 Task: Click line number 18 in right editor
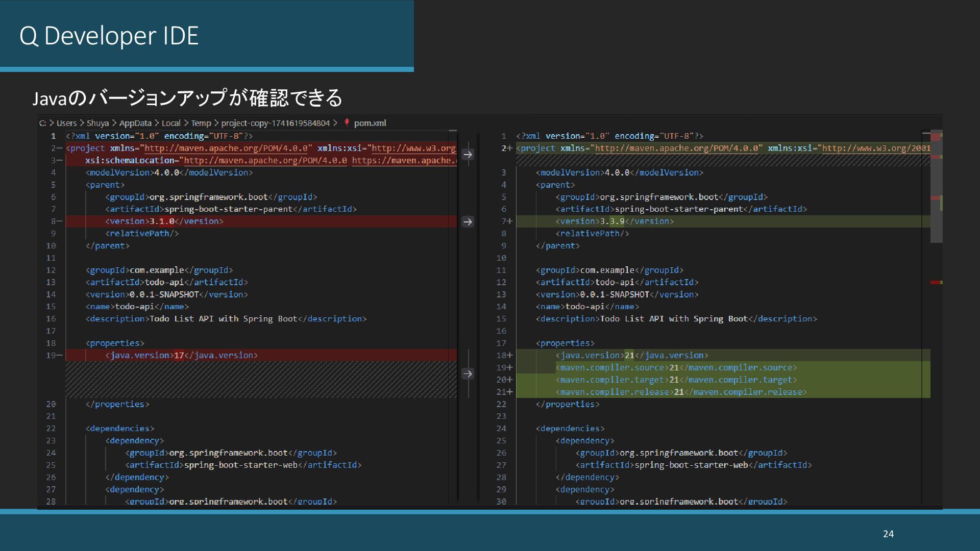pyautogui.click(x=501, y=355)
